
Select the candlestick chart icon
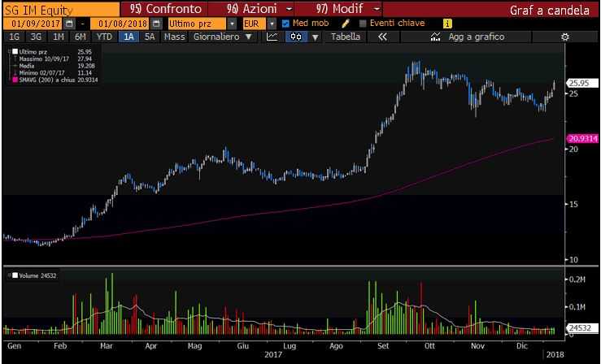pos(296,37)
